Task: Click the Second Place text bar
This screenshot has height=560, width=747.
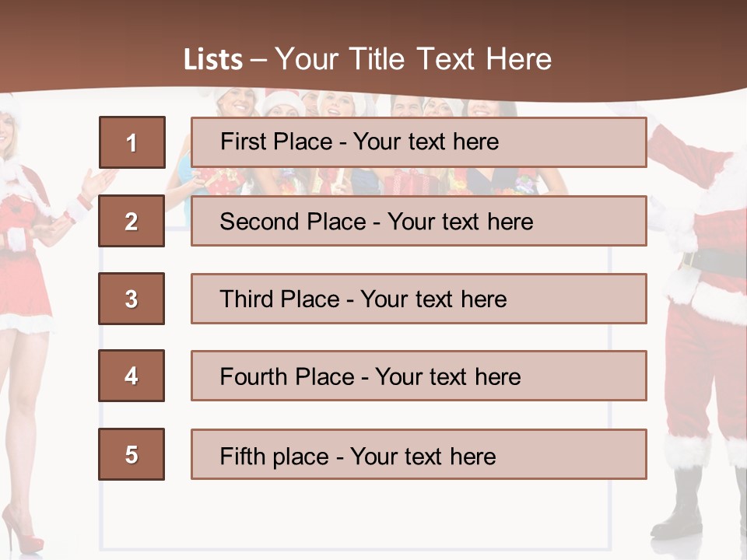Action: [419, 221]
